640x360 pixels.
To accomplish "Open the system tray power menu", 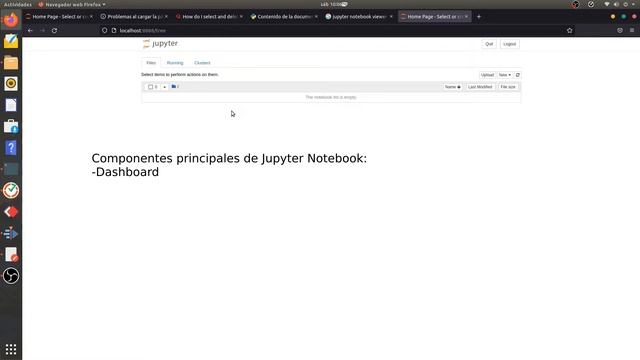I will tap(625, 4).
